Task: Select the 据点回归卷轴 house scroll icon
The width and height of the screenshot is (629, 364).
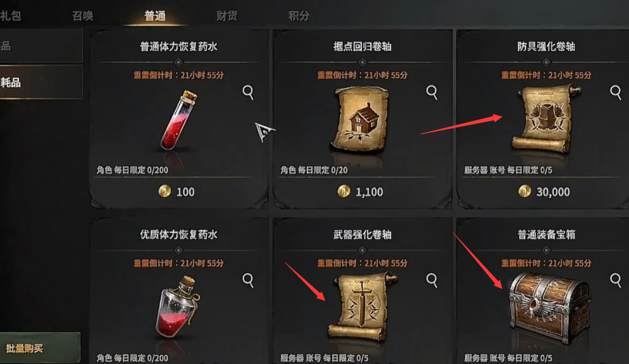Action: pos(360,121)
